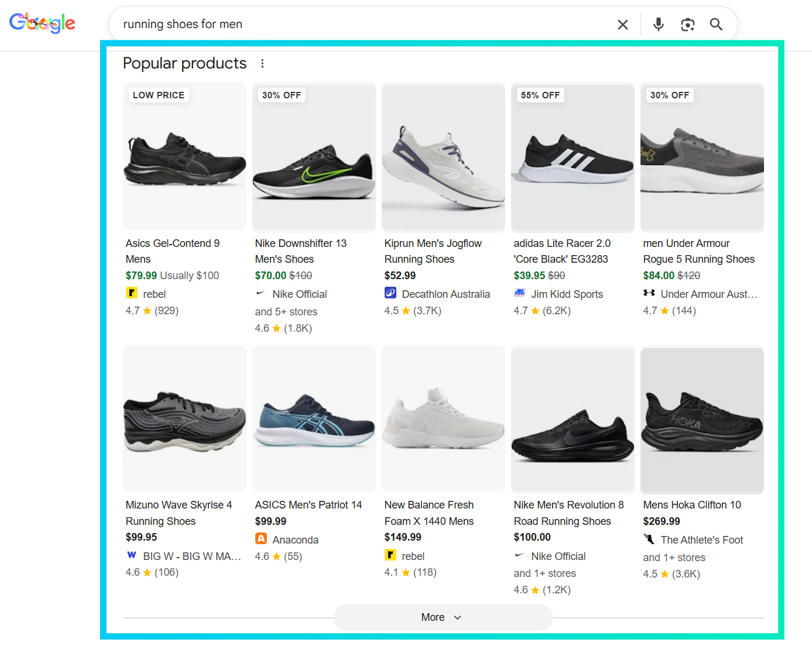
Task: Click the Anaconda store icon under ASICS Patriot
Action: point(261,539)
